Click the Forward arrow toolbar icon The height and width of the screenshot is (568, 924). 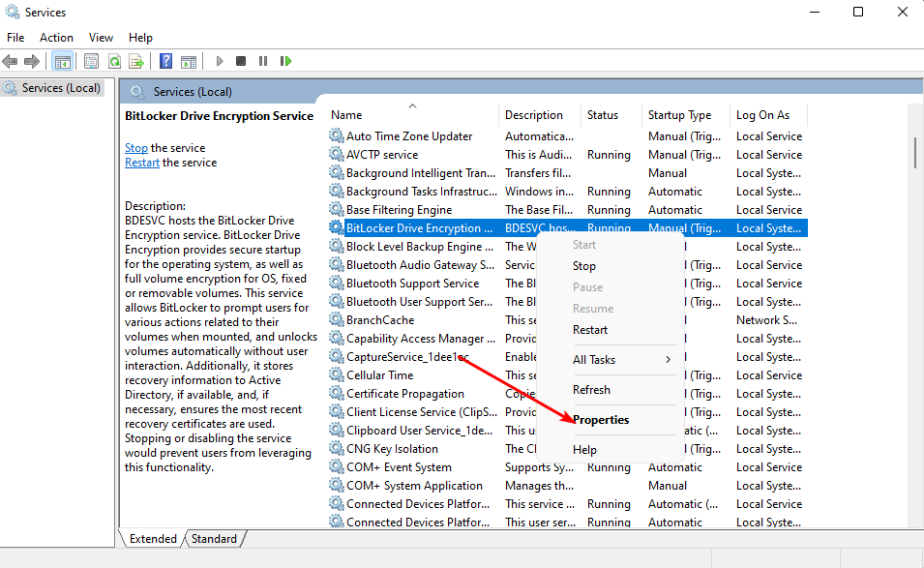[32, 61]
